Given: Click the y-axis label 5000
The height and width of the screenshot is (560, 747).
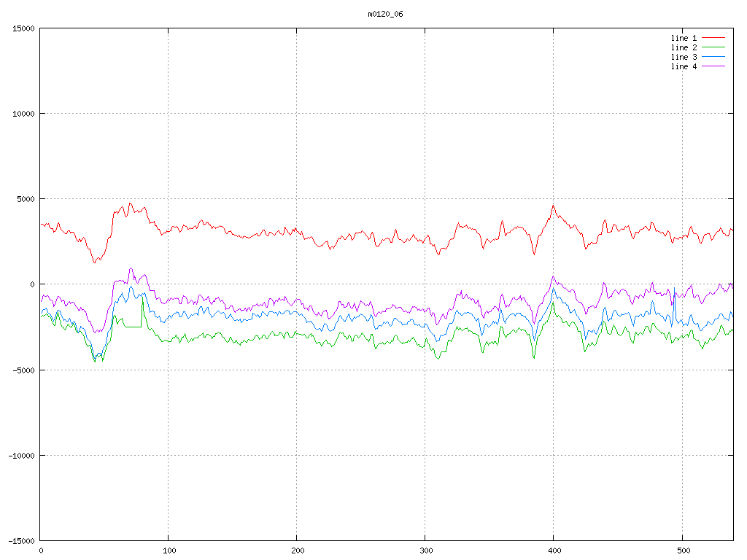Looking at the screenshot, I should tap(26, 199).
